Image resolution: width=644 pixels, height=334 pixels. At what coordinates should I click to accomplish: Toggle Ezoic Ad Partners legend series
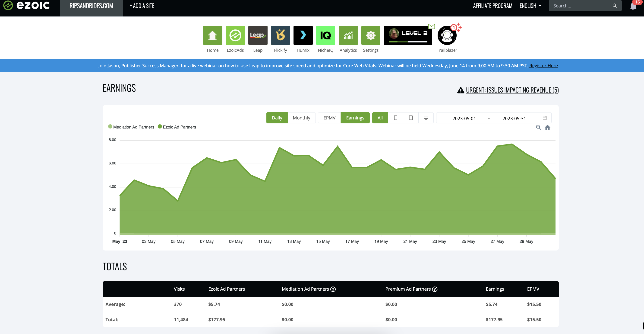[177, 127]
